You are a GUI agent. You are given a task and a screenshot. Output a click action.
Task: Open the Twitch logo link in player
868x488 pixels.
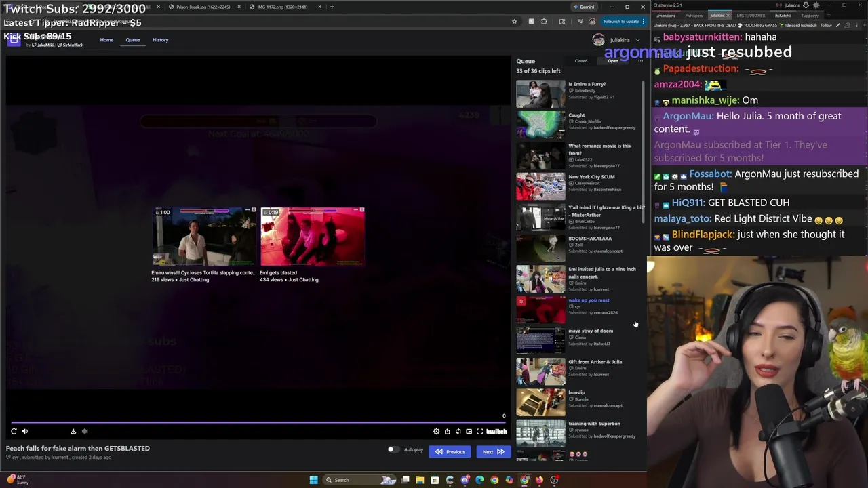496,431
